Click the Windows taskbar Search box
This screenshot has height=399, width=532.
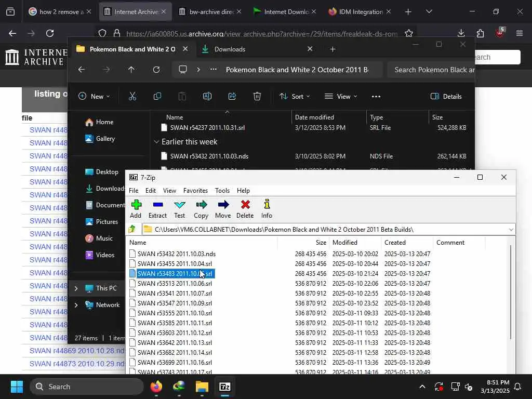87,387
